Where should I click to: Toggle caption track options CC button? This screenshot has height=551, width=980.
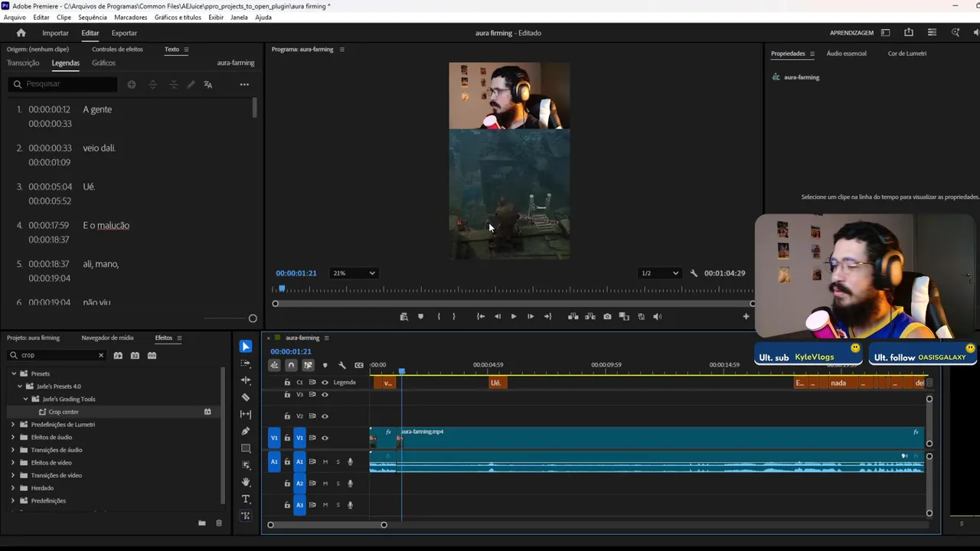point(359,366)
